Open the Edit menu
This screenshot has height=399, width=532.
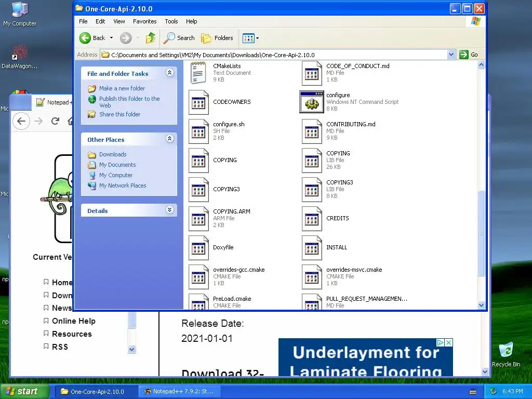click(x=100, y=21)
